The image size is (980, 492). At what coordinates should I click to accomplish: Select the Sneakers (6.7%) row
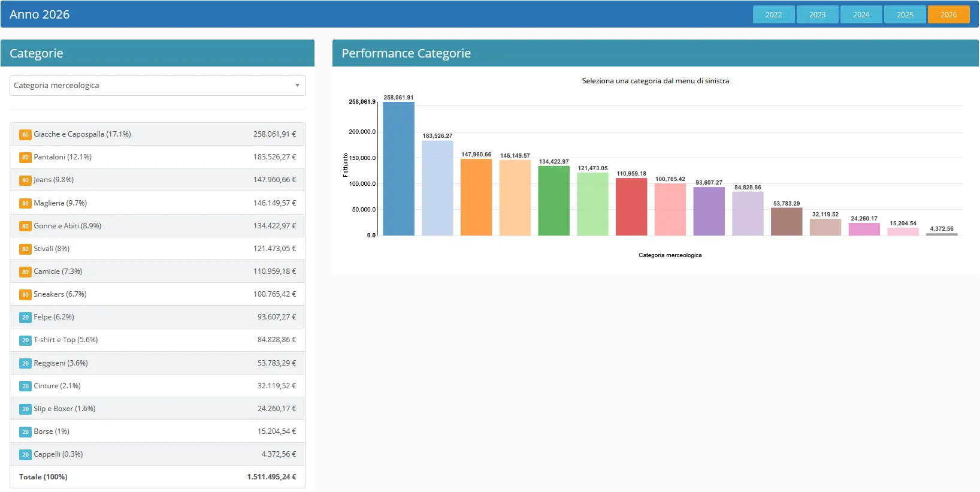click(x=158, y=294)
